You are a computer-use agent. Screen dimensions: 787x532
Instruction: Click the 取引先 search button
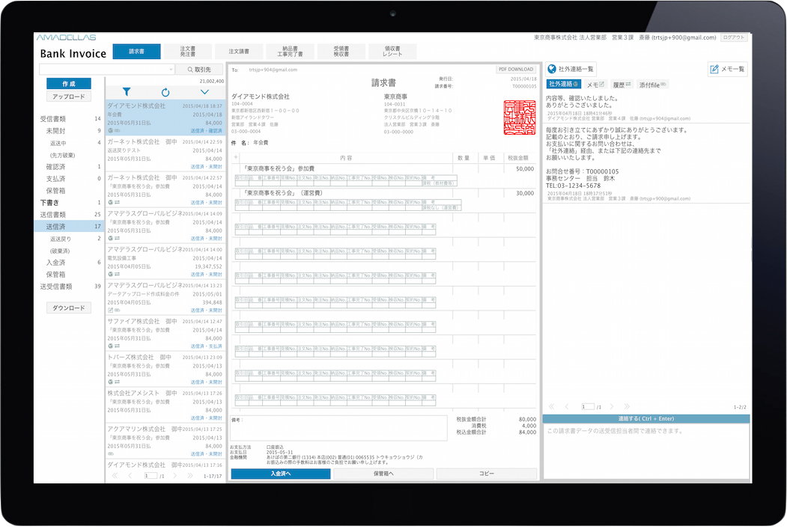click(x=199, y=69)
